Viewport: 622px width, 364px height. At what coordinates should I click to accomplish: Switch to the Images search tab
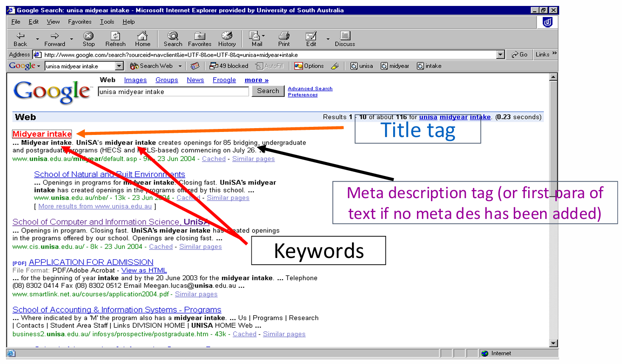135,80
